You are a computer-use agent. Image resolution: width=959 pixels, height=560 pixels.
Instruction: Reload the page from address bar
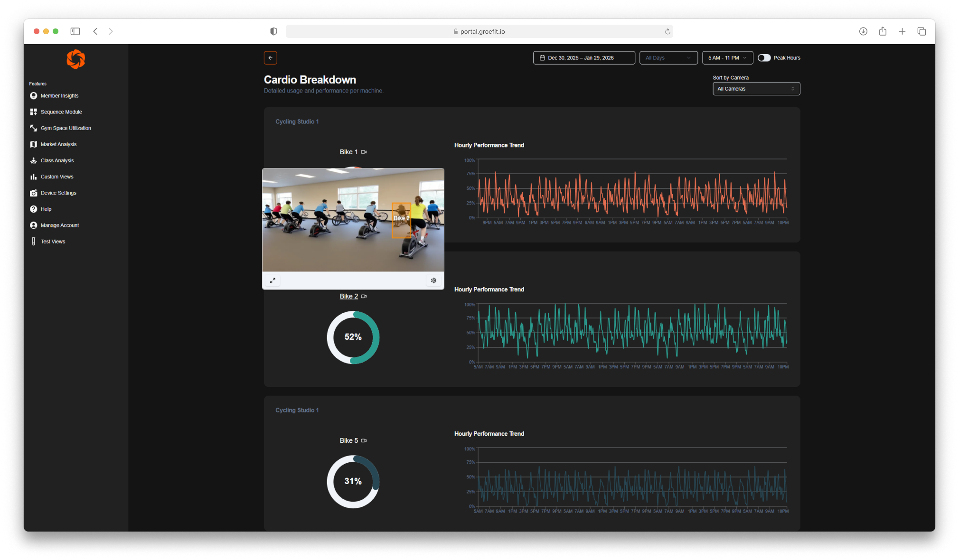tap(667, 32)
